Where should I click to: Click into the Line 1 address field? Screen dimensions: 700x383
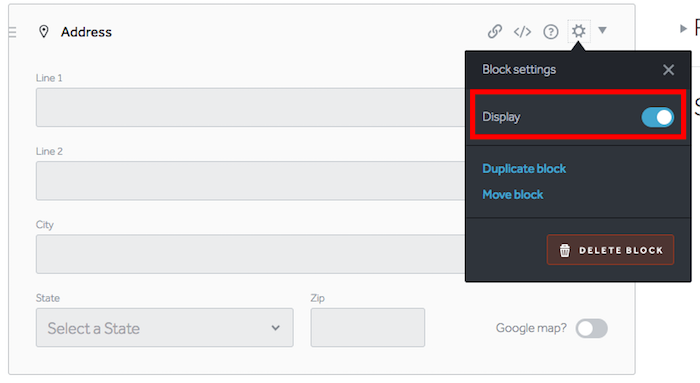250,108
